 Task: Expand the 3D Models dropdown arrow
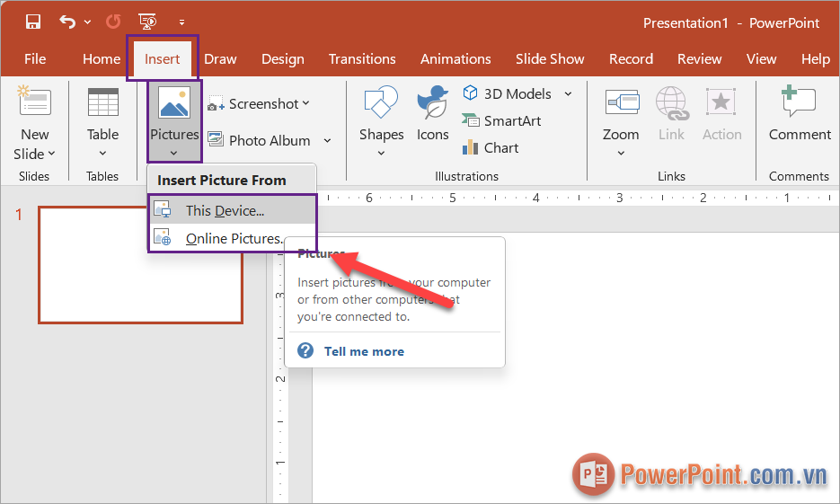tap(568, 93)
